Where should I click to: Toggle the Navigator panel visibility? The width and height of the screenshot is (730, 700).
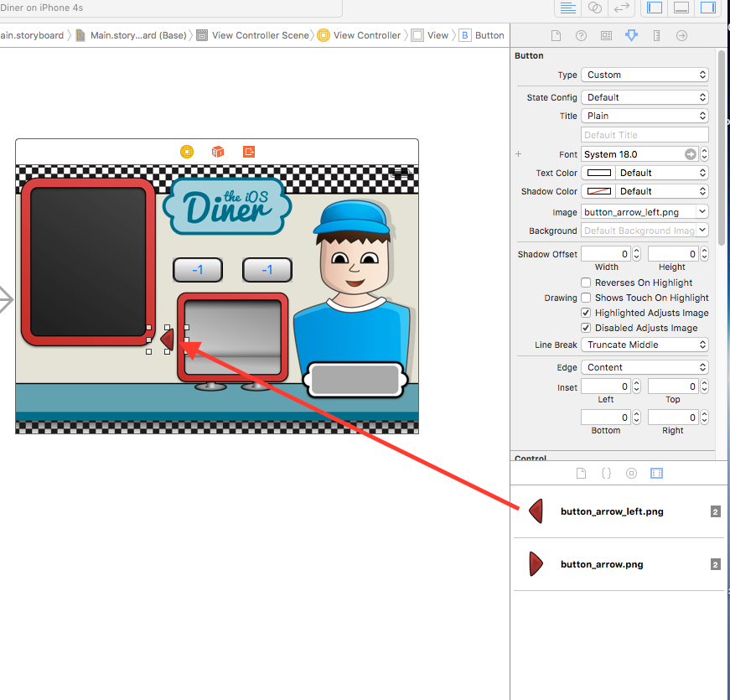654,8
